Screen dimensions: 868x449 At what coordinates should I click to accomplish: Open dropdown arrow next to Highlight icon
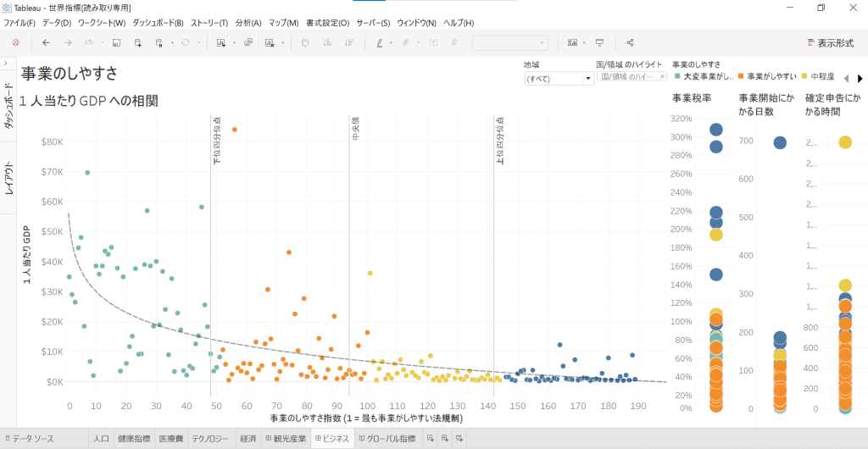pos(392,42)
